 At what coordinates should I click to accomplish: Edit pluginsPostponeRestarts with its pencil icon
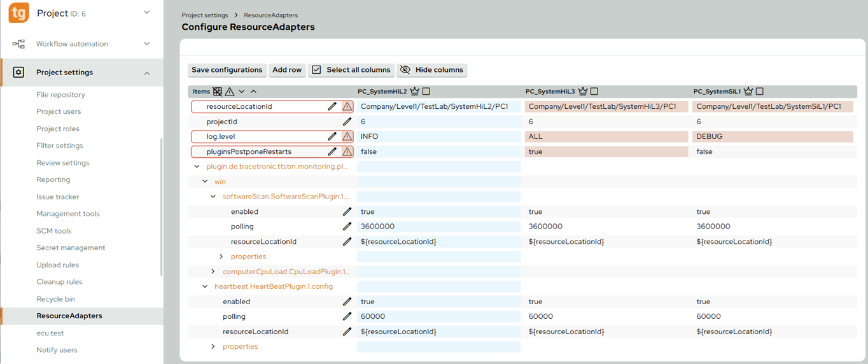click(332, 151)
